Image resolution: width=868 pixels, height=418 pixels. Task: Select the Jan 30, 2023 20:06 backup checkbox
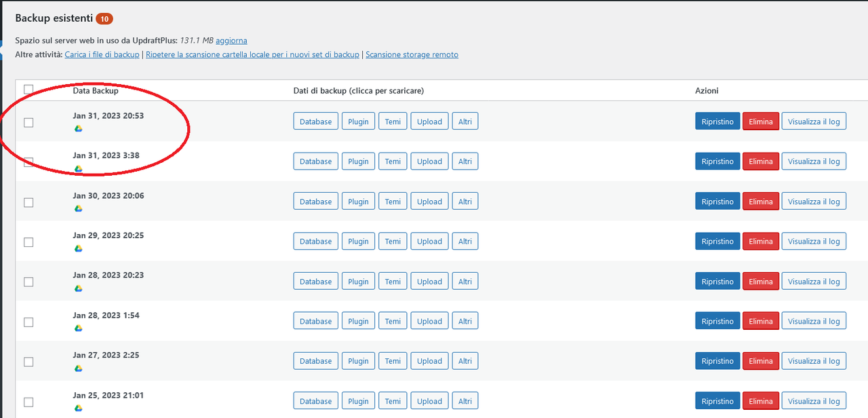coord(28,202)
